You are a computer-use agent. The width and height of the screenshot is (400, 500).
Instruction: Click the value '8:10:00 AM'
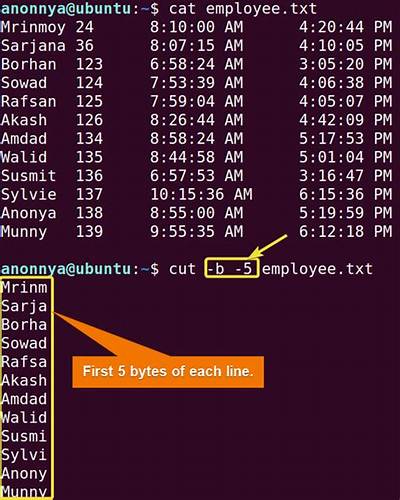coord(196,27)
